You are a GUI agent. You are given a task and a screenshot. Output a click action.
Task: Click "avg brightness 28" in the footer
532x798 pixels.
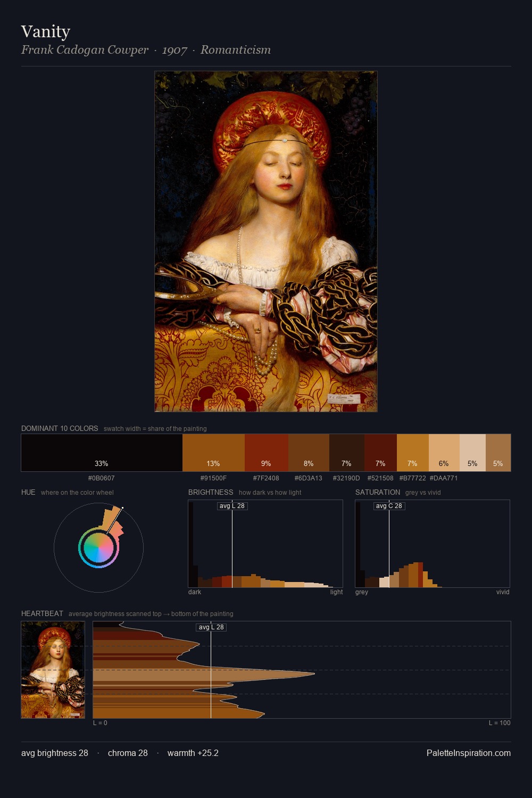(55, 753)
